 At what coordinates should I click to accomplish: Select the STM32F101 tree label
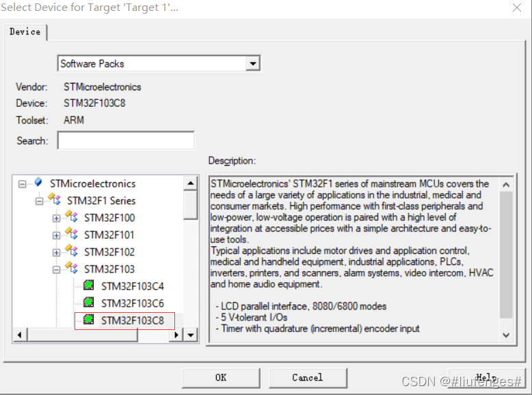click(109, 235)
